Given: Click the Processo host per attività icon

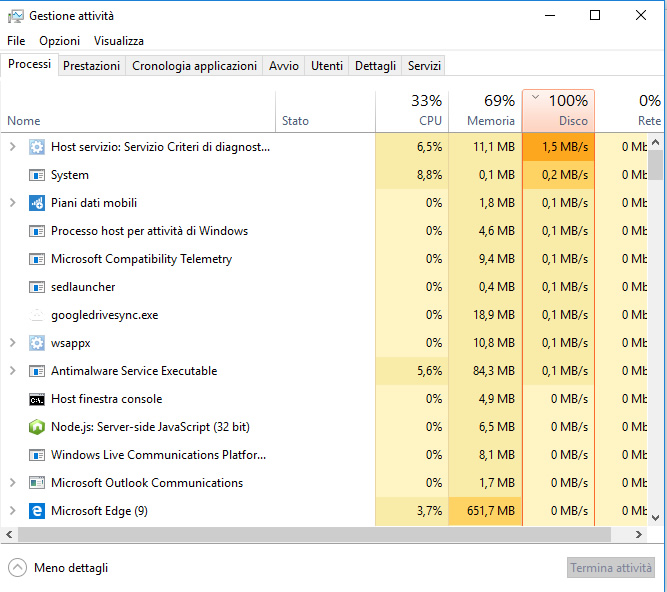Looking at the screenshot, I should 37,231.
